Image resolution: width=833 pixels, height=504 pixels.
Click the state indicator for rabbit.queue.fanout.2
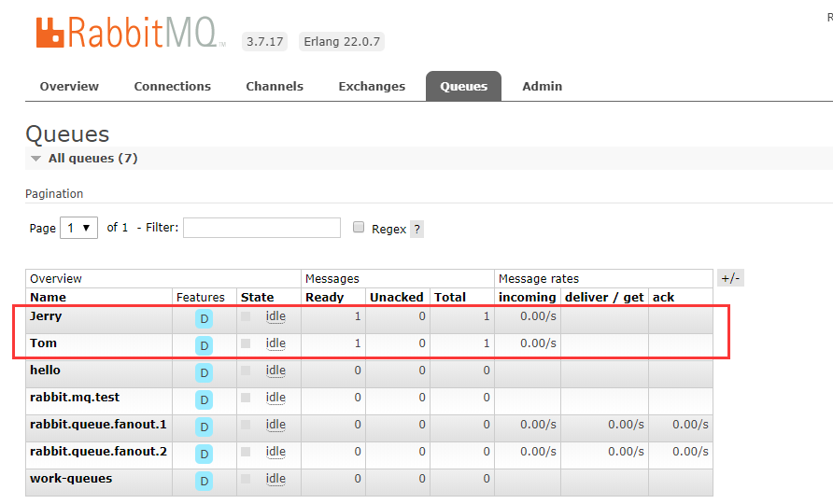[x=246, y=452]
